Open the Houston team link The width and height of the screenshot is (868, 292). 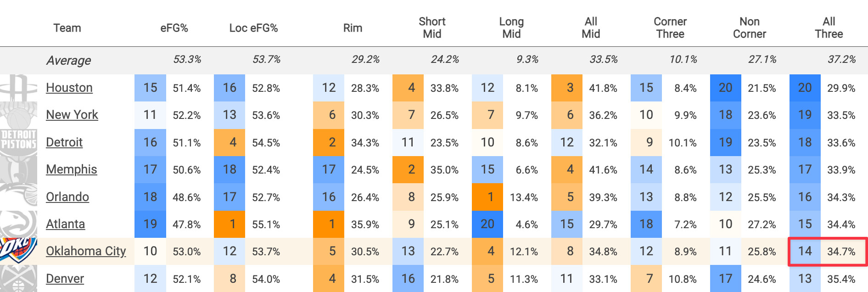(69, 88)
